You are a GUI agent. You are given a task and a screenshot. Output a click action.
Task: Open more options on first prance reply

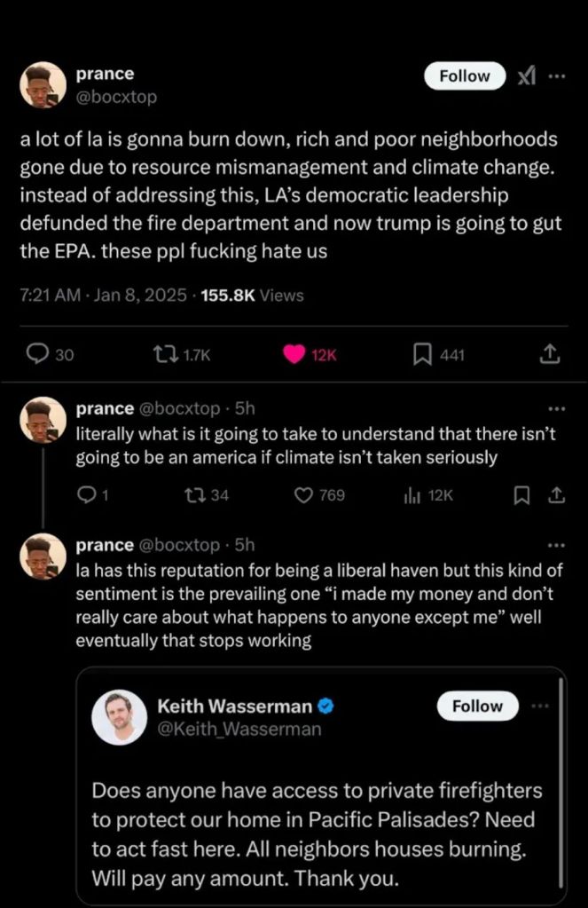pos(557,409)
